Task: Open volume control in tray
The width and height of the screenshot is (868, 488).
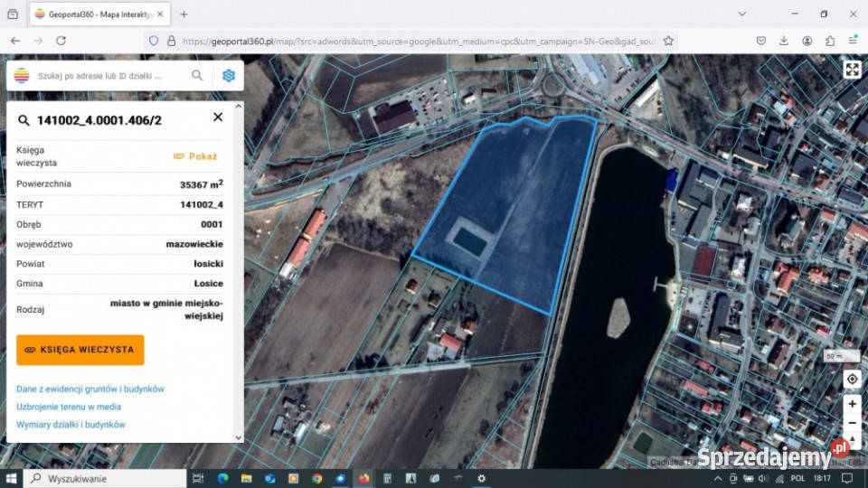Action: (x=763, y=479)
